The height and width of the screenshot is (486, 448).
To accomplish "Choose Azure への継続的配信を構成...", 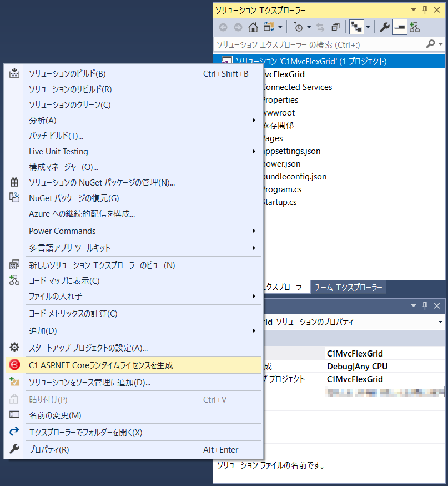I will click(x=133, y=213).
